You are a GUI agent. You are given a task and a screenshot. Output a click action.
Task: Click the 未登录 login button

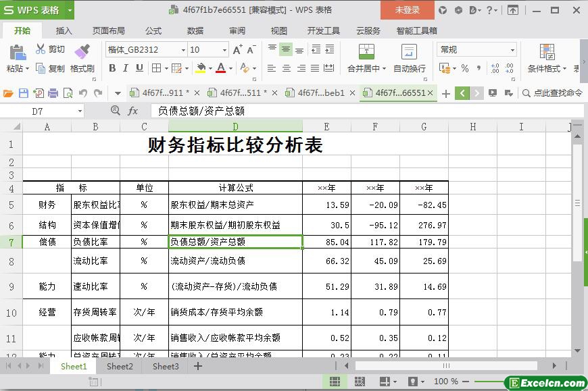pyautogui.click(x=407, y=9)
